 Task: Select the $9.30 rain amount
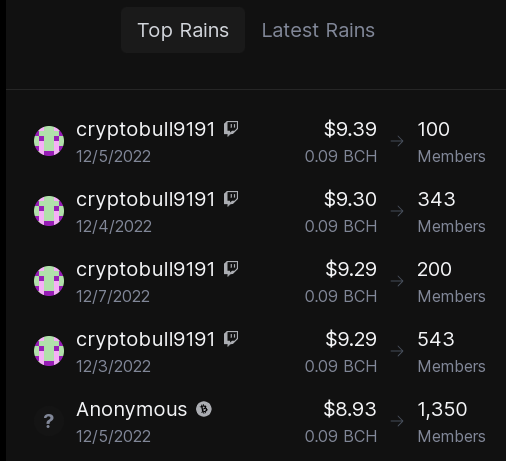[350, 199]
